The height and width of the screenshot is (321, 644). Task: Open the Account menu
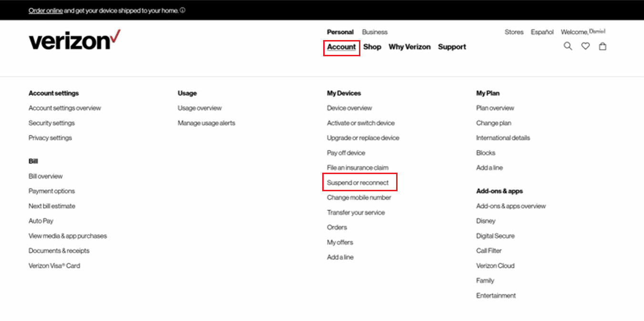pyautogui.click(x=341, y=47)
